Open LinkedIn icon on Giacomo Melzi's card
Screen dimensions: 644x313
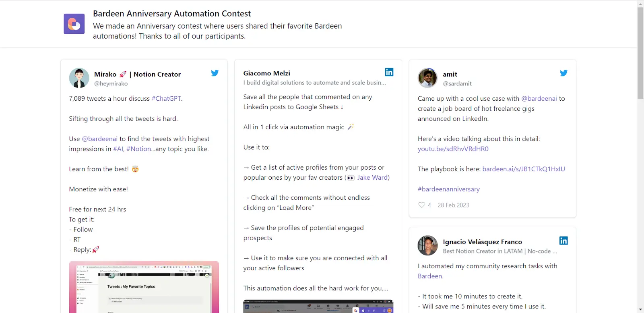[389, 72]
